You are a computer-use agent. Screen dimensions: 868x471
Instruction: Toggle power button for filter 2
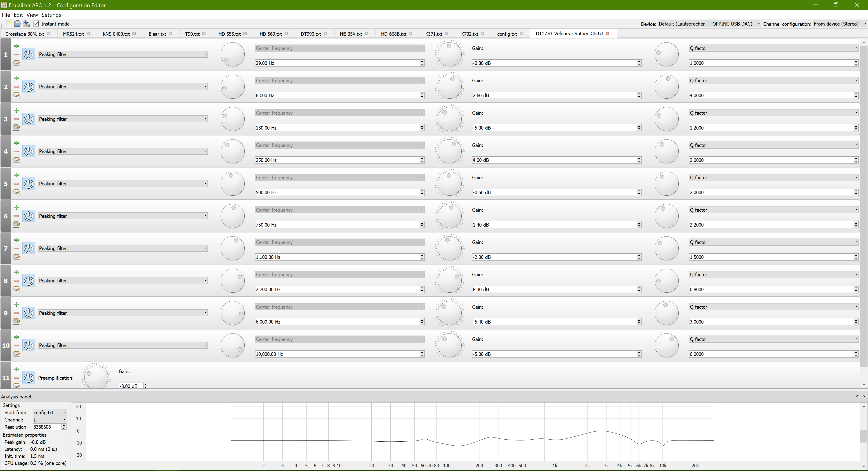pyautogui.click(x=29, y=87)
